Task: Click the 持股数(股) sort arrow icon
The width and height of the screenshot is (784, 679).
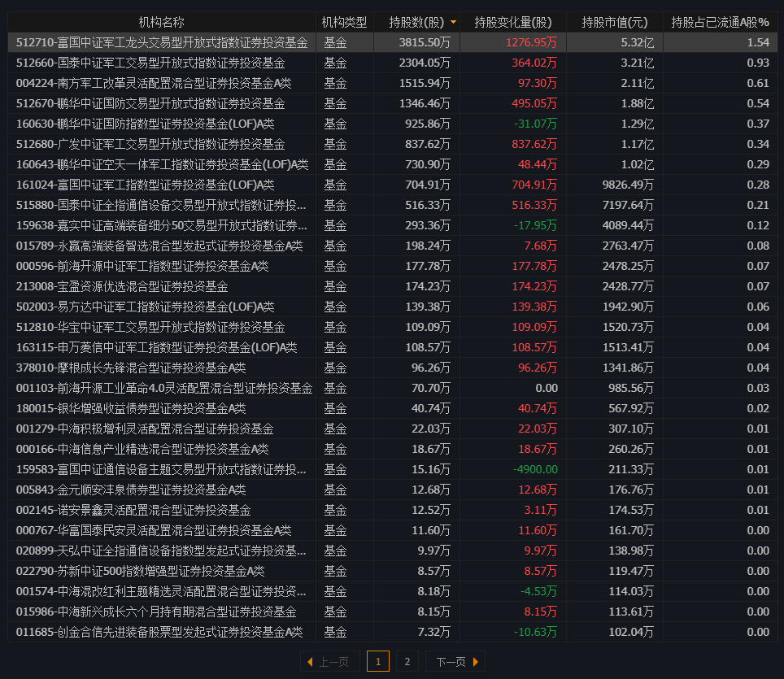Action: pos(453,22)
